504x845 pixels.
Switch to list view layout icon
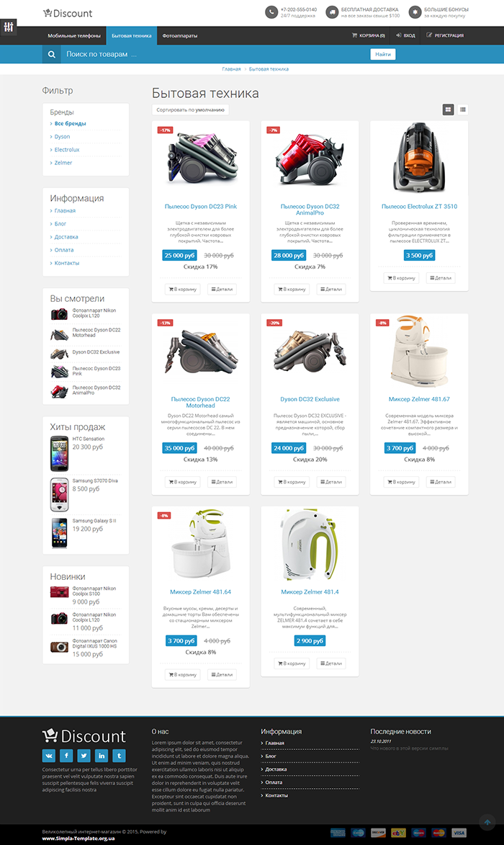[x=462, y=109]
